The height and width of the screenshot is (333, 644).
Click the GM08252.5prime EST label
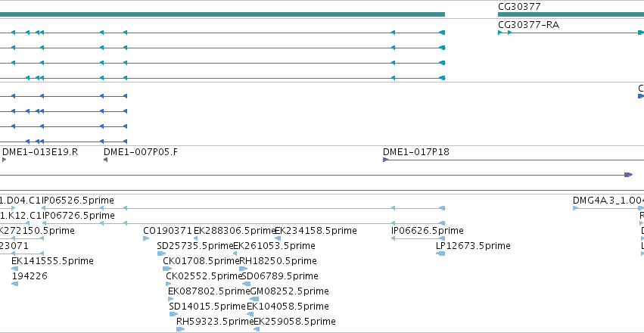coord(289,291)
